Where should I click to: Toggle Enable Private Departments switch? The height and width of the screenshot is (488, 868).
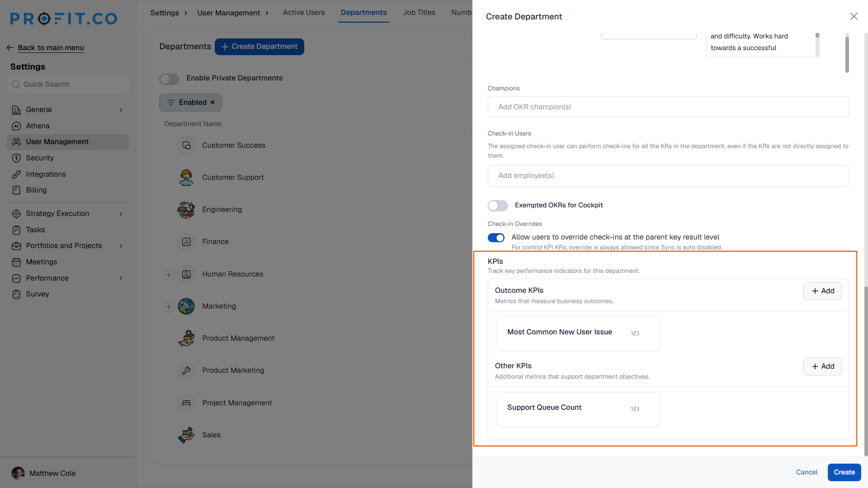tap(170, 79)
